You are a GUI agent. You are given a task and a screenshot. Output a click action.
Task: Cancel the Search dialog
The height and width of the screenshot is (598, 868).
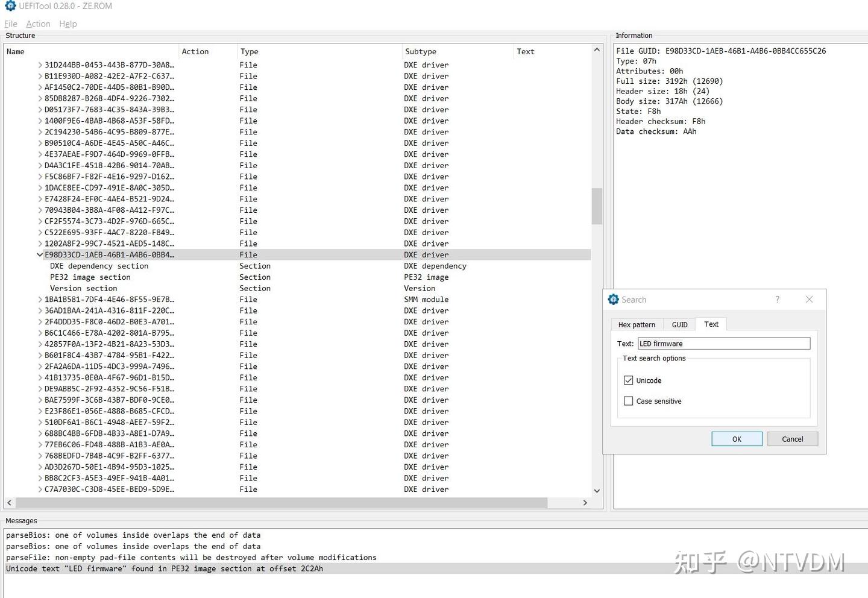(x=792, y=439)
